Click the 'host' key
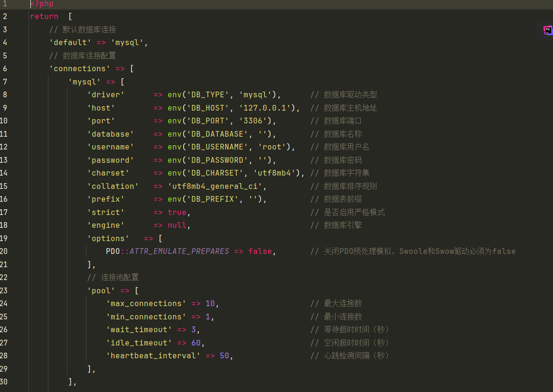The height and width of the screenshot is (392, 553). [x=101, y=108]
